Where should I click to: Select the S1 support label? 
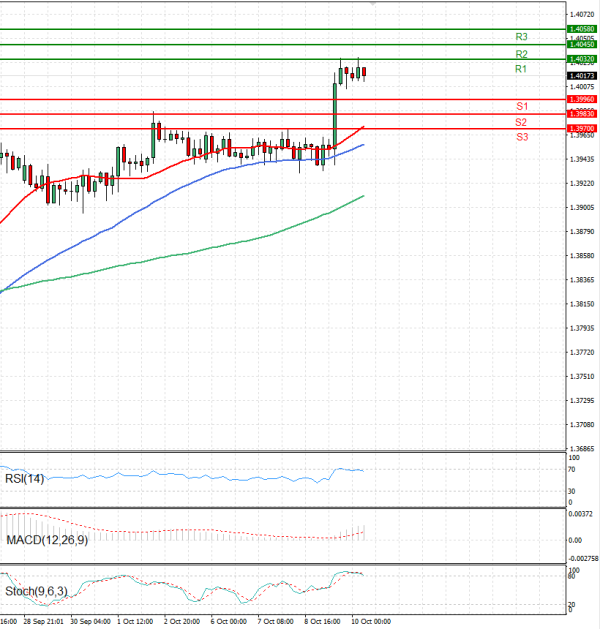(x=522, y=106)
